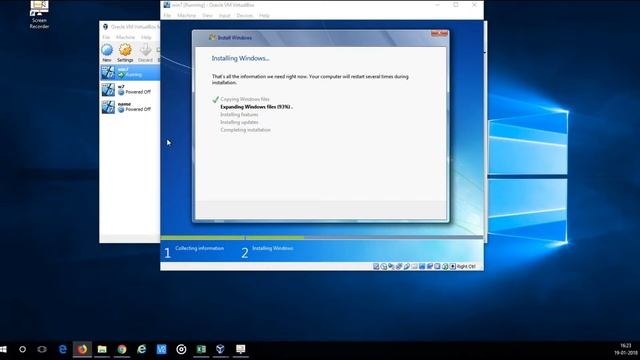Select the running win7 machine in the list
This screenshot has height=360, width=640.
click(x=130, y=72)
